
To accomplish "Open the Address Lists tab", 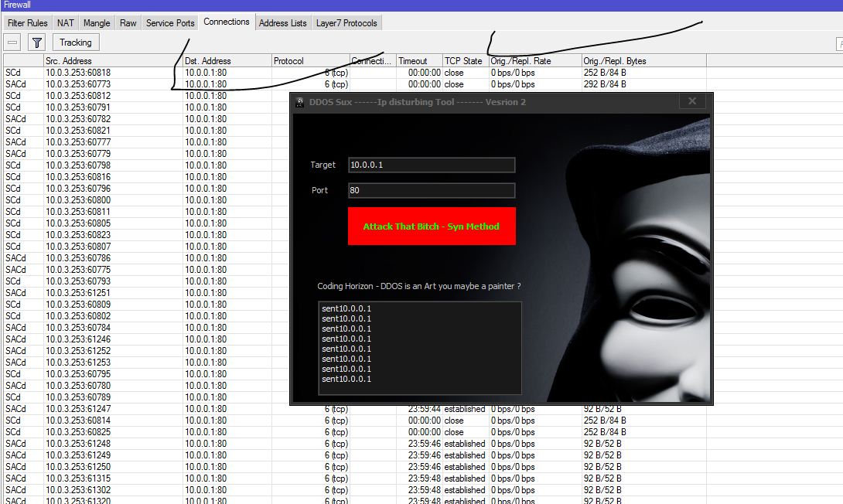I will click(x=283, y=23).
